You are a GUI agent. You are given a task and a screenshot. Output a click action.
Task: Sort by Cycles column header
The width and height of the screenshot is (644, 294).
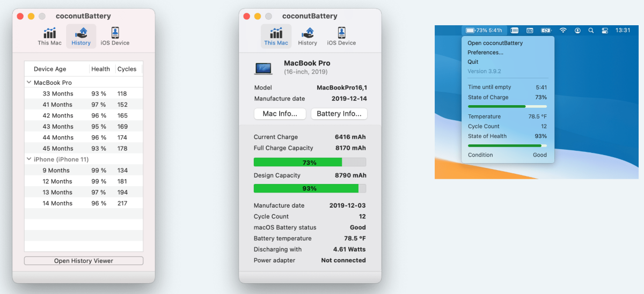(129, 69)
